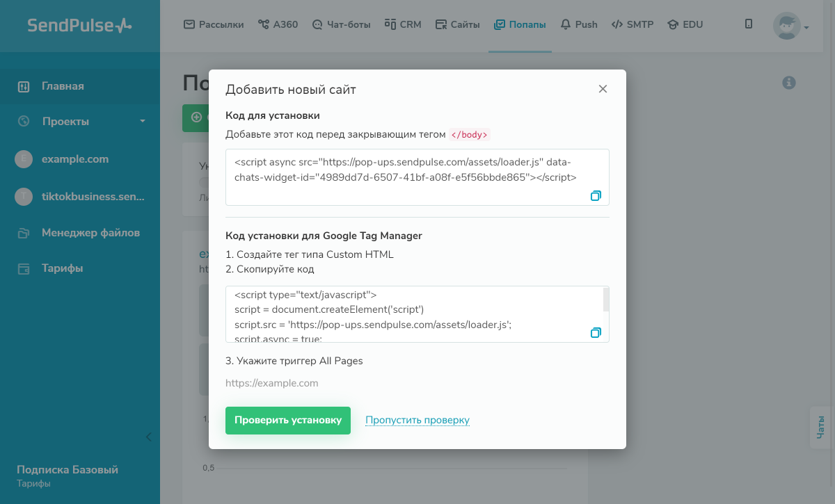Screen dimensions: 835x504
Task: Switch to the Рассылки tab
Action: [x=214, y=24]
